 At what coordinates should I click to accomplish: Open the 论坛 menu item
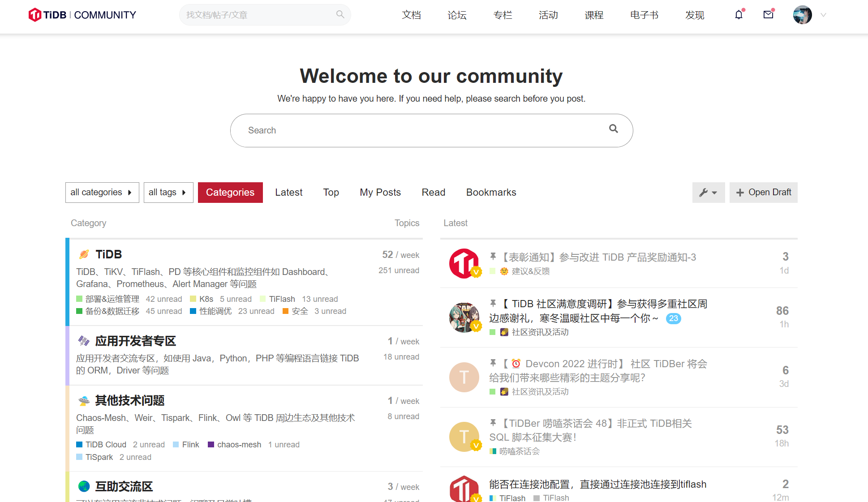[457, 15]
